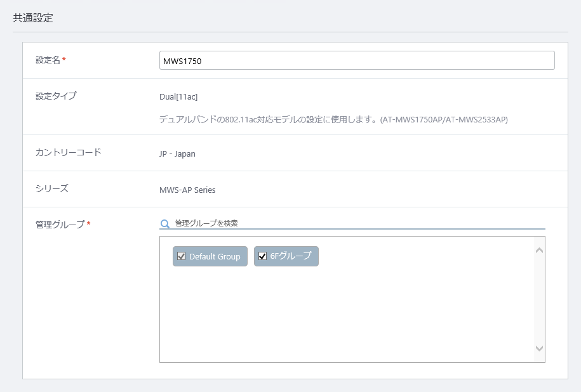
Task: Click the 管理グループ field label
Action: point(60,225)
